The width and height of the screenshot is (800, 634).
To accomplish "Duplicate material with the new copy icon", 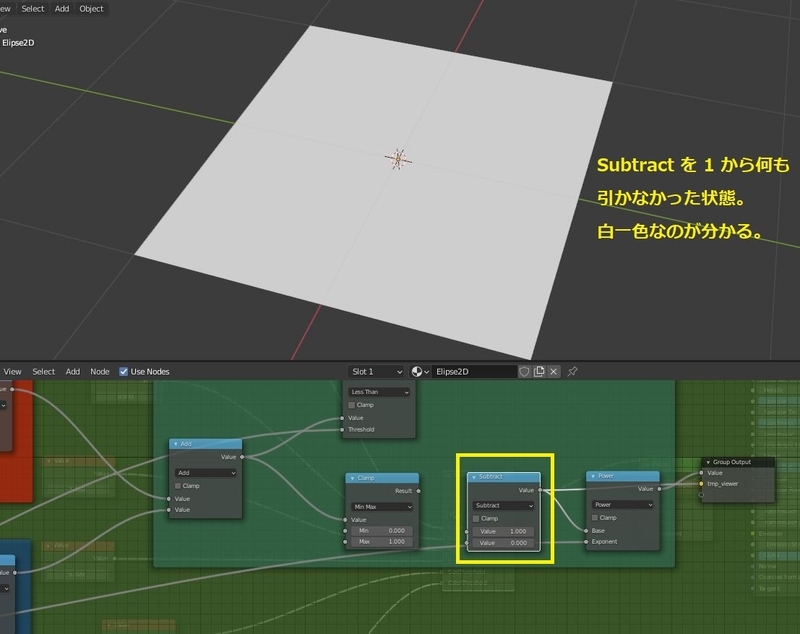I will pyautogui.click(x=539, y=372).
